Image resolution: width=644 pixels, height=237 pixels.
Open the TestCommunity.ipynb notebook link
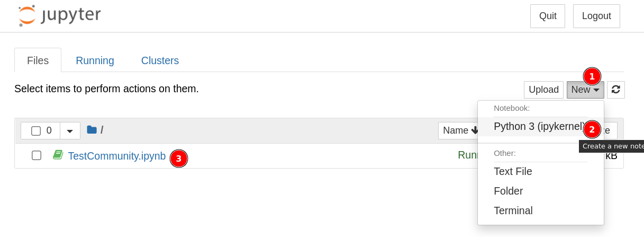116,156
